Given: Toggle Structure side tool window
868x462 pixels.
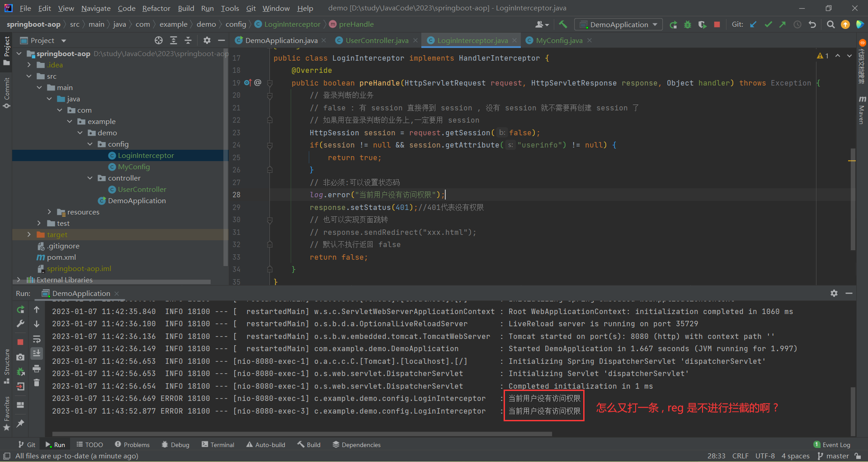Looking at the screenshot, I should [6, 367].
